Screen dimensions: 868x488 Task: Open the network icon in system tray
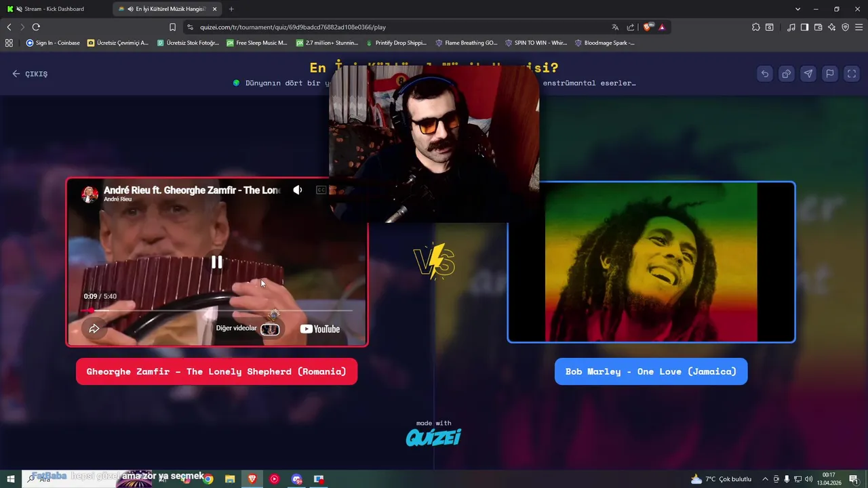point(797,479)
